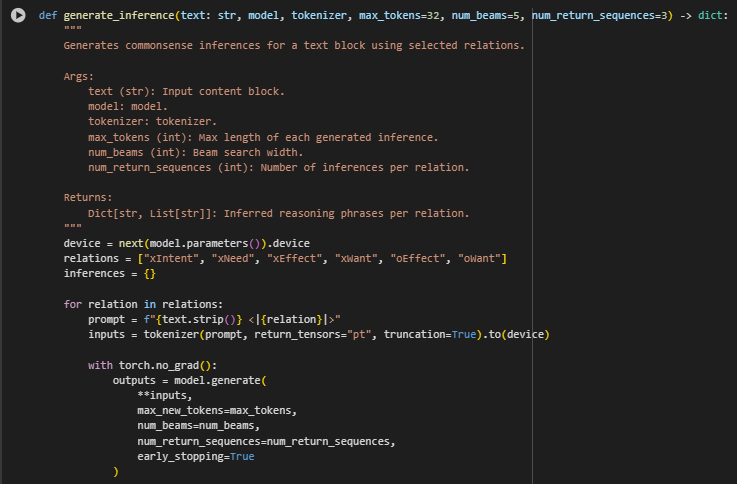
Task: Click the '**inputs,' argument line
Action: pyautogui.click(x=165, y=396)
